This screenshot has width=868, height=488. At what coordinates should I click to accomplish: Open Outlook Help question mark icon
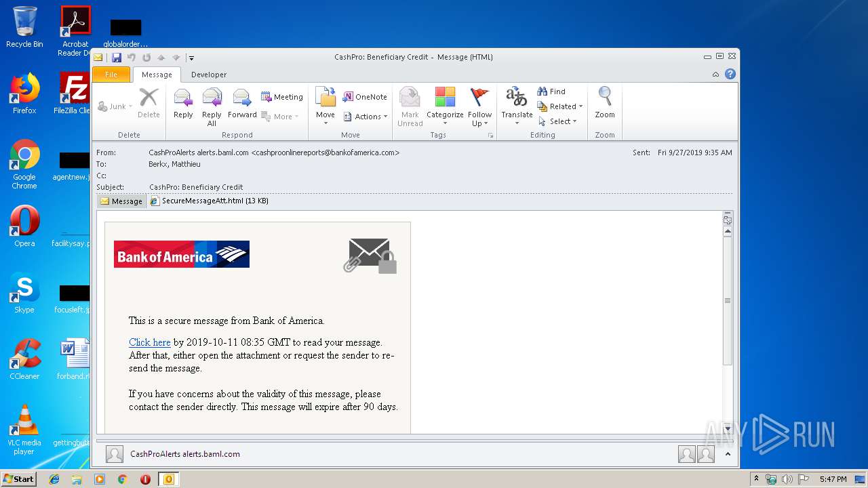pyautogui.click(x=730, y=75)
